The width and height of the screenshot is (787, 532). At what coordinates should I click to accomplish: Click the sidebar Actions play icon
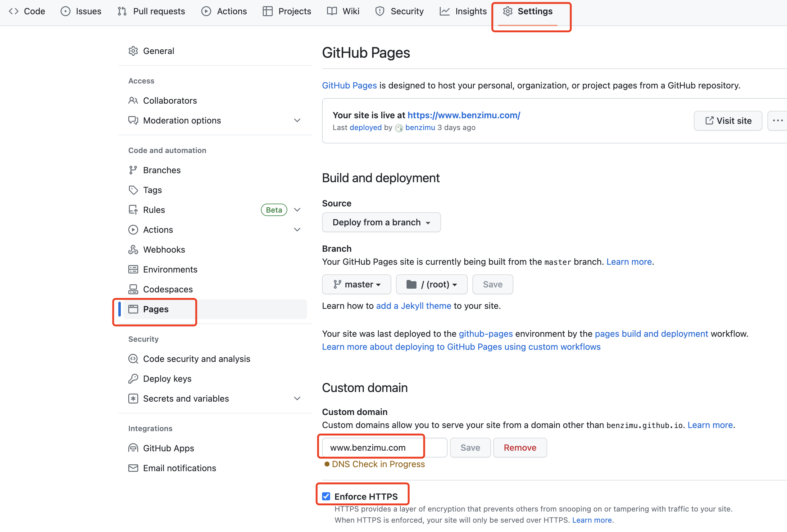(133, 230)
